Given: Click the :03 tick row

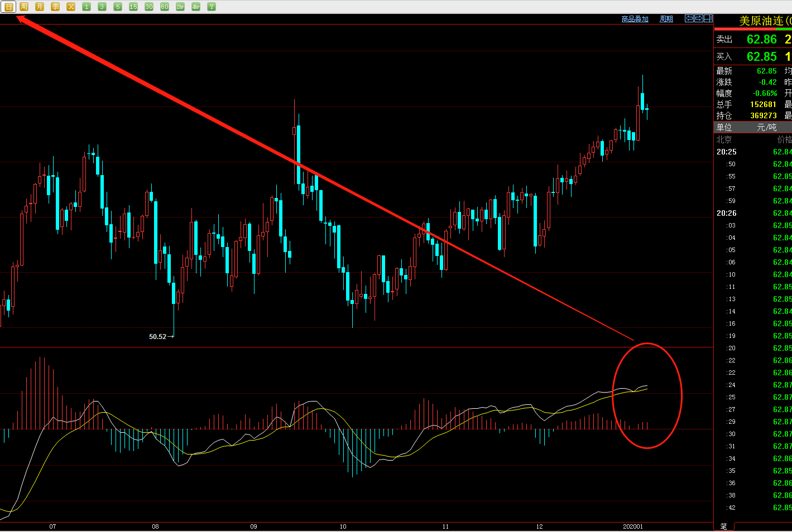Looking at the screenshot, I should tap(753, 226).
